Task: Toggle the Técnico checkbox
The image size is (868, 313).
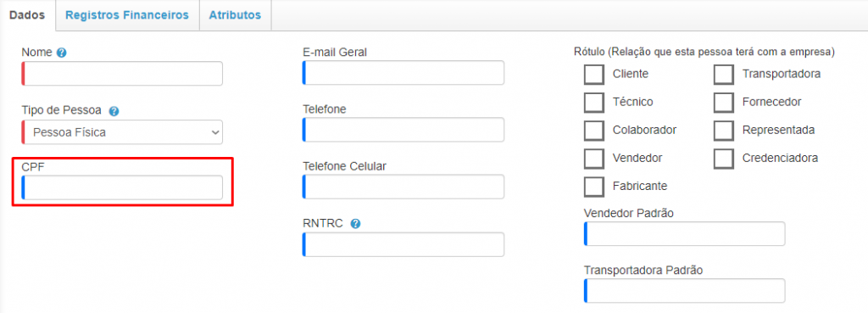Action: click(x=594, y=102)
